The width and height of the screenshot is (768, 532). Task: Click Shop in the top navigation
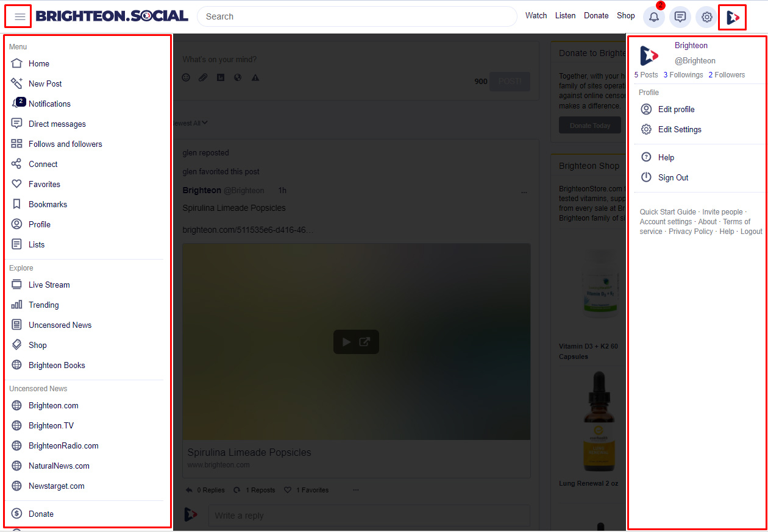click(x=626, y=16)
